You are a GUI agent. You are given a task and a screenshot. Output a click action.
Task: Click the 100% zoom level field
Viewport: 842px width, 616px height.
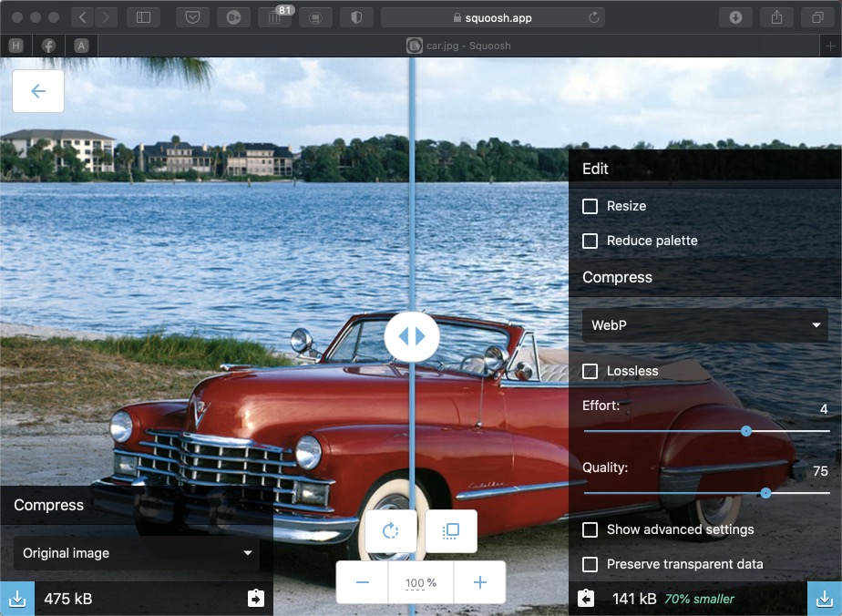click(x=420, y=582)
